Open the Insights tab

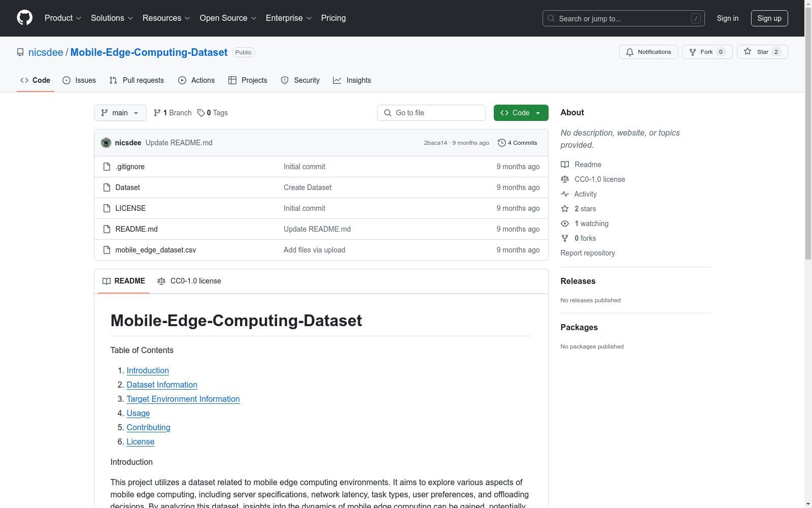(x=352, y=80)
